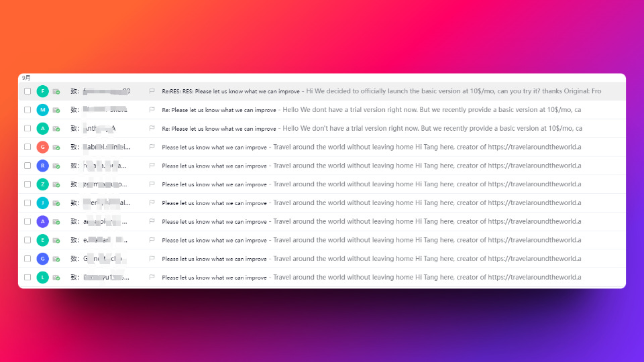Open 'Re: Please let us know' subject in M row
This screenshot has width=644, height=362.
pyautogui.click(x=219, y=110)
